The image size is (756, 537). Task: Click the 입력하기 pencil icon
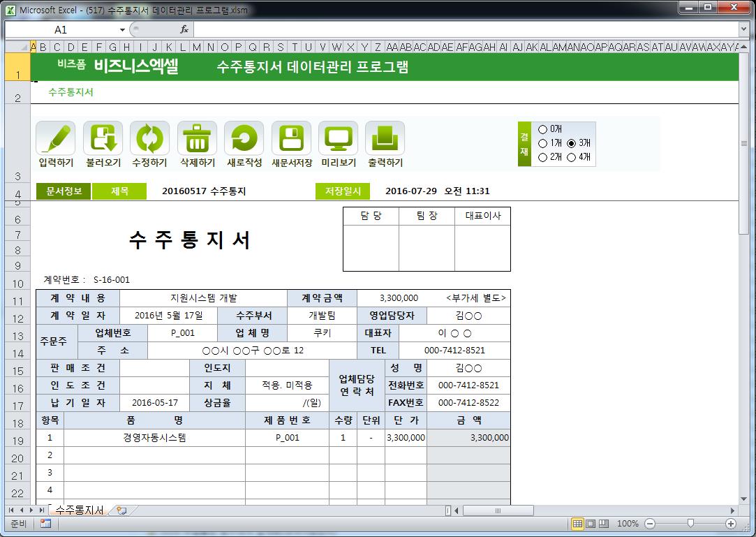[56, 138]
